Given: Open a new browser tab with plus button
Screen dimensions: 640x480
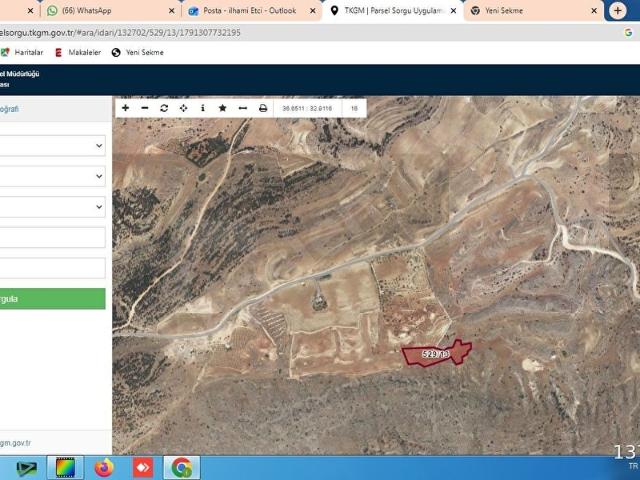Looking at the screenshot, I should point(618,11).
